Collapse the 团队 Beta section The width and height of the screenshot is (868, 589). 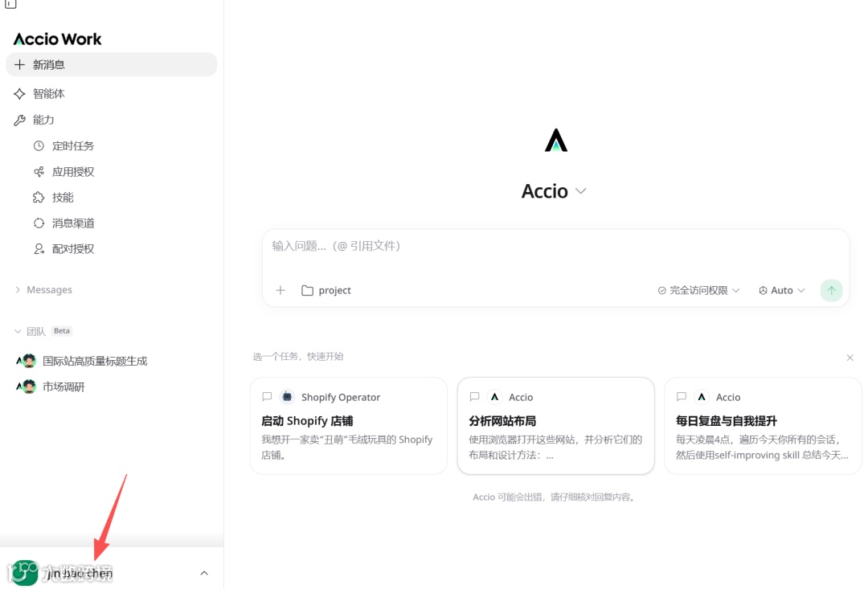18,331
